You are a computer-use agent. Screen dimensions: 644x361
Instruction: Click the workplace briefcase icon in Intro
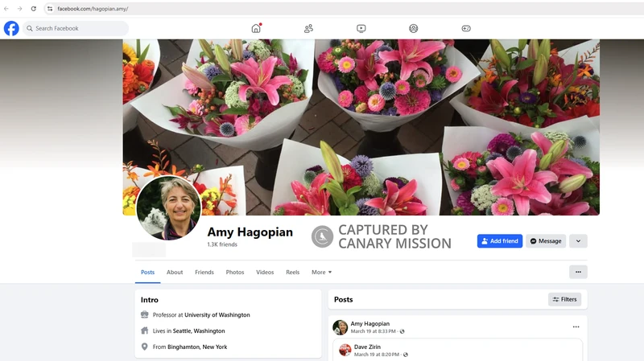coord(145,314)
